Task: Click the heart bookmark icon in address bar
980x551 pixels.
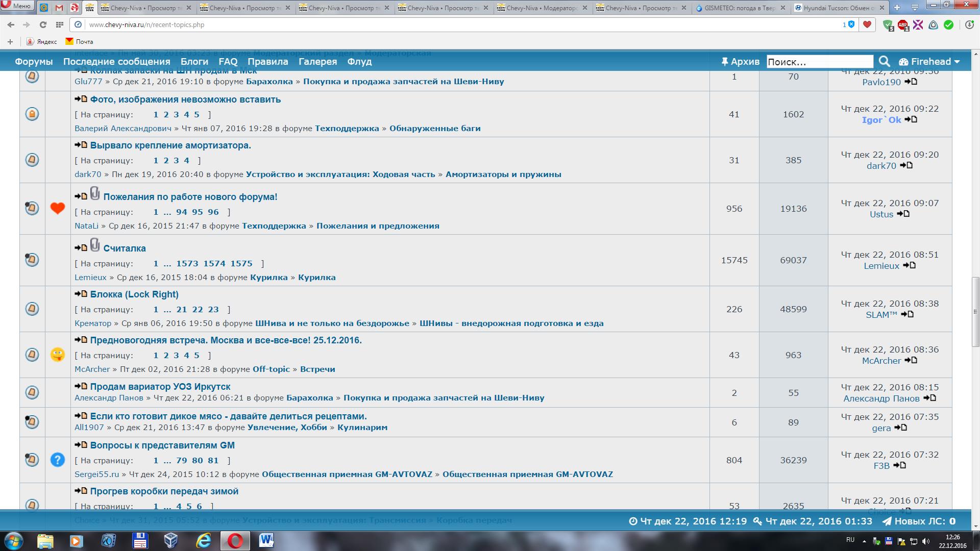Action: (x=867, y=24)
